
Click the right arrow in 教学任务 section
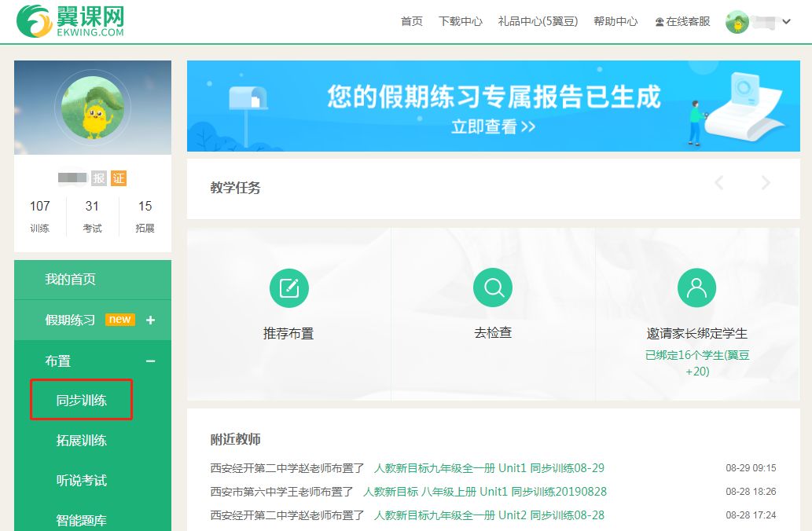pos(765,182)
